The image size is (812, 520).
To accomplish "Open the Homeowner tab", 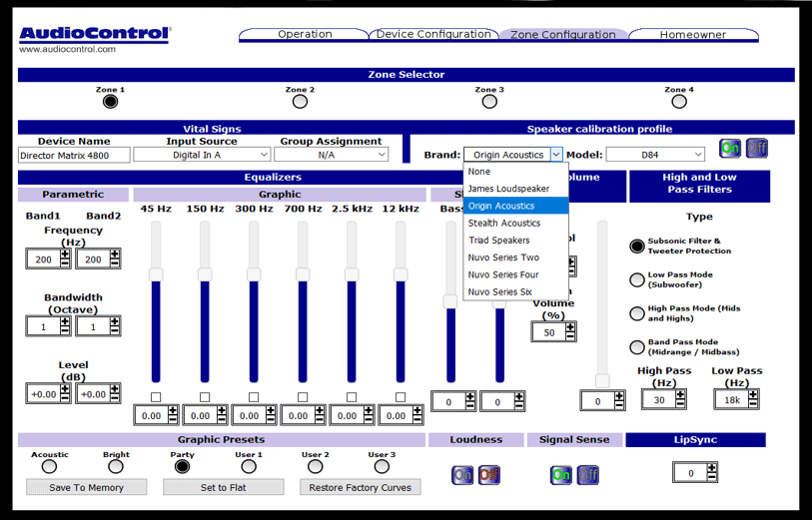I will pyautogui.click(x=693, y=34).
